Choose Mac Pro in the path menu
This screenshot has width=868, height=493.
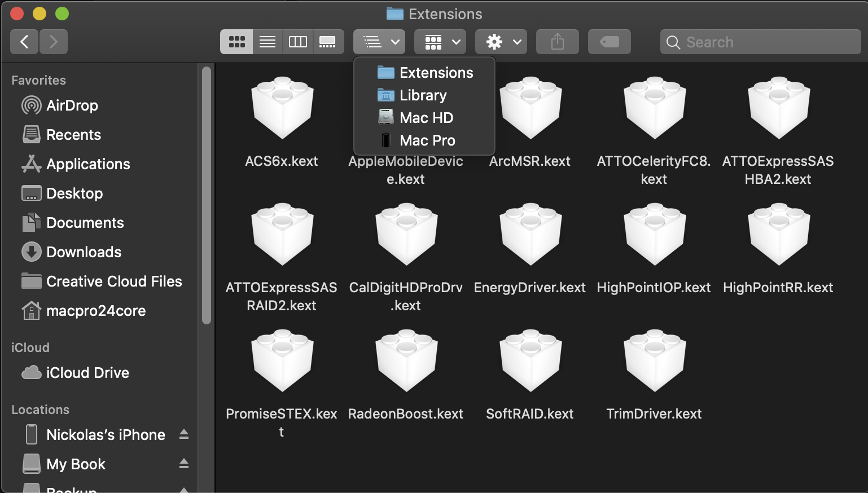point(424,140)
